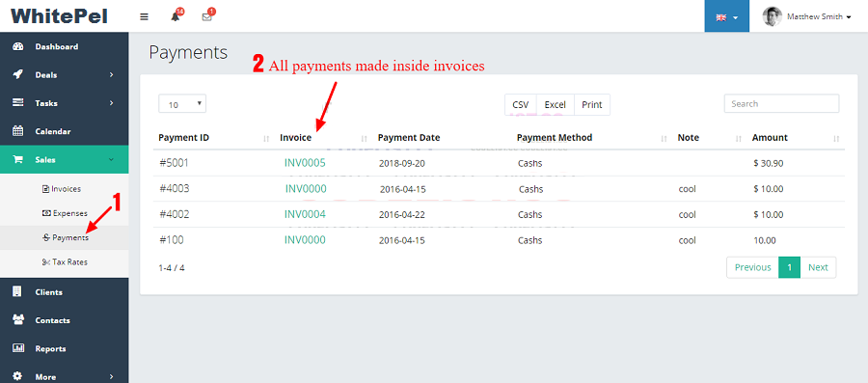Click the Calendar icon in sidebar

17,131
